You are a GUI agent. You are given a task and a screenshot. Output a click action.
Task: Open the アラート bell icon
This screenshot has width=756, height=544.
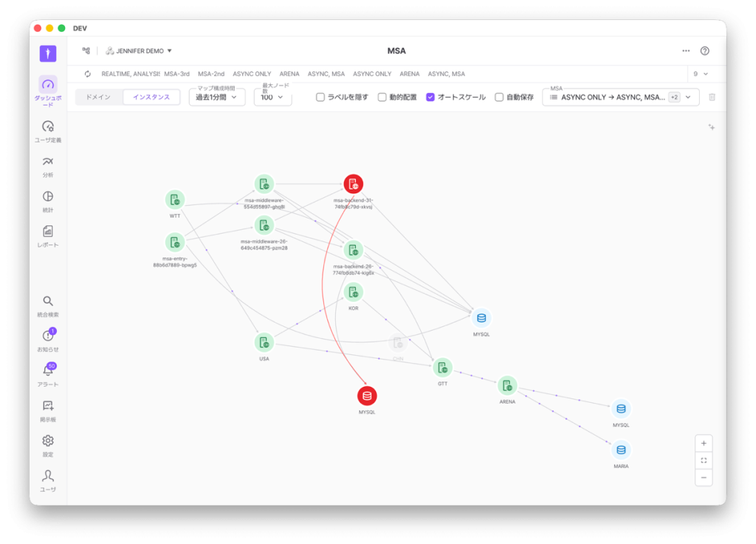(x=48, y=371)
